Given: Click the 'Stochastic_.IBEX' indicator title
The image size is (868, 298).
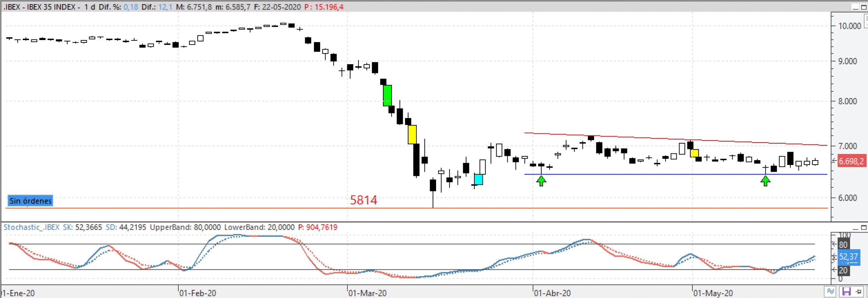Looking at the screenshot, I should point(32,227).
